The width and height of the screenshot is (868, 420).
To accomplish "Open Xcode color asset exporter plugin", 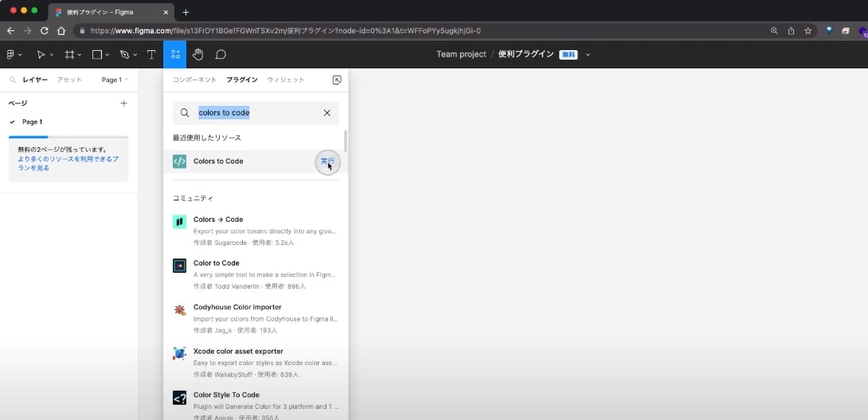I will coord(256,363).
